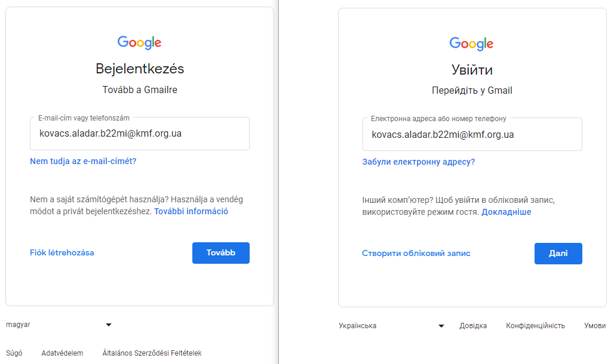Open the Конфіденційність footer link
The width and height of the screenshot is (611, 364).
535,326
